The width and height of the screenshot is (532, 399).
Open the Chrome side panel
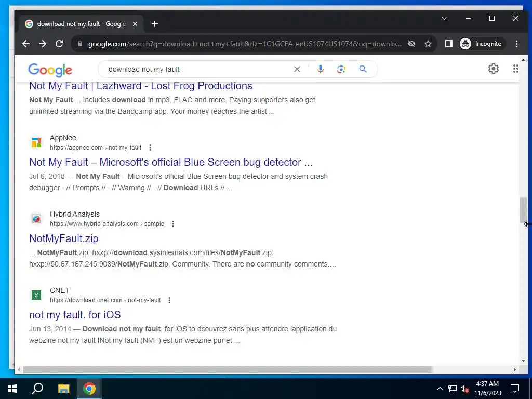pyautogui.click(x=448, y=44)
